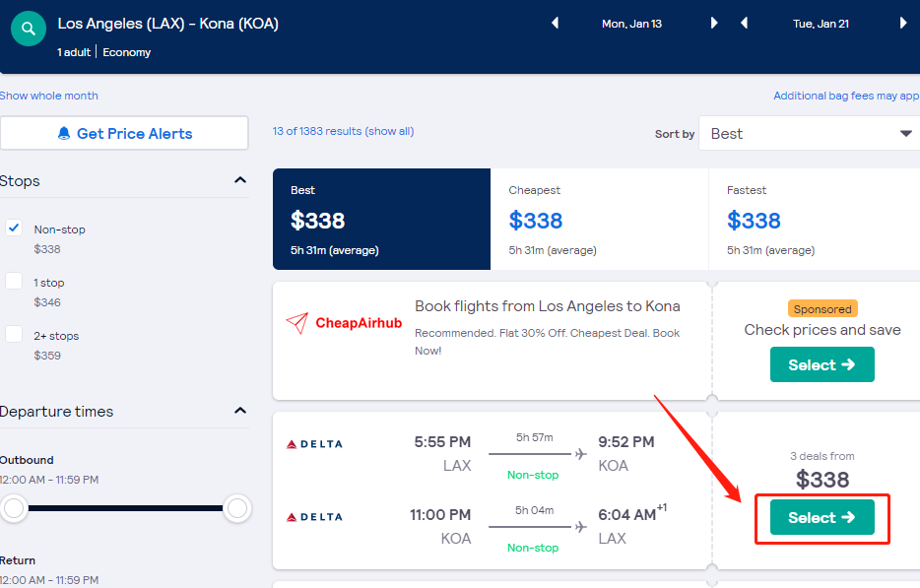
Task: Click the Los Angeles (LAX) - Kona (KOA) route
Action: [x=167, y=24]
